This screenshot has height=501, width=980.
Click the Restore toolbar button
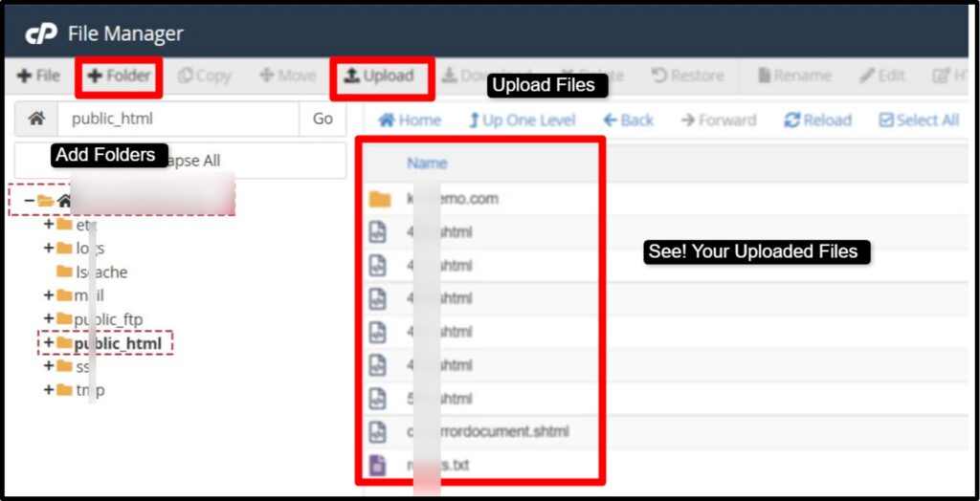pyautogui.click(x=687, y=76)
